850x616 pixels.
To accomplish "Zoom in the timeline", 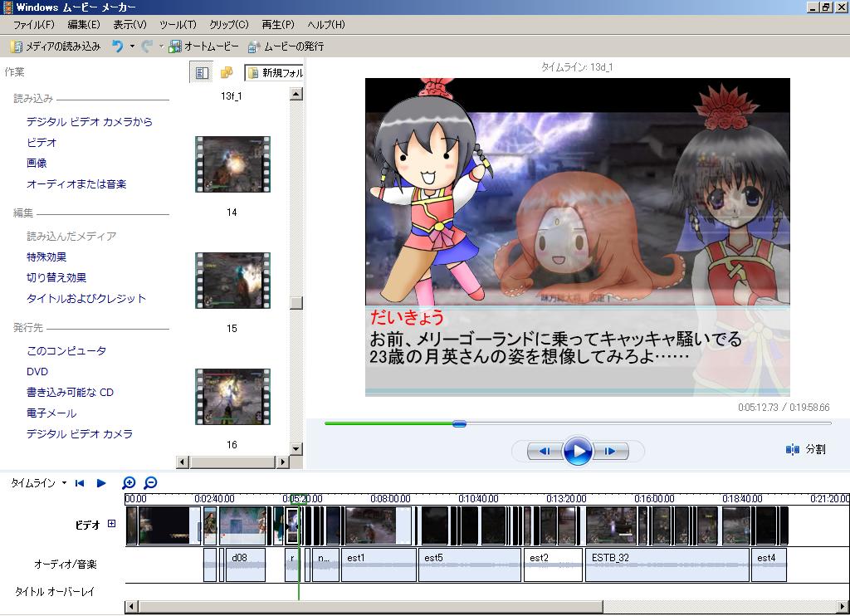I will (x=129, y=482).
